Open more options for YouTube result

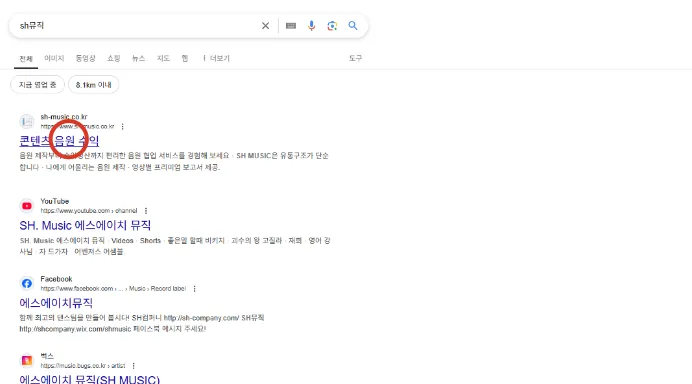(146, 211)
